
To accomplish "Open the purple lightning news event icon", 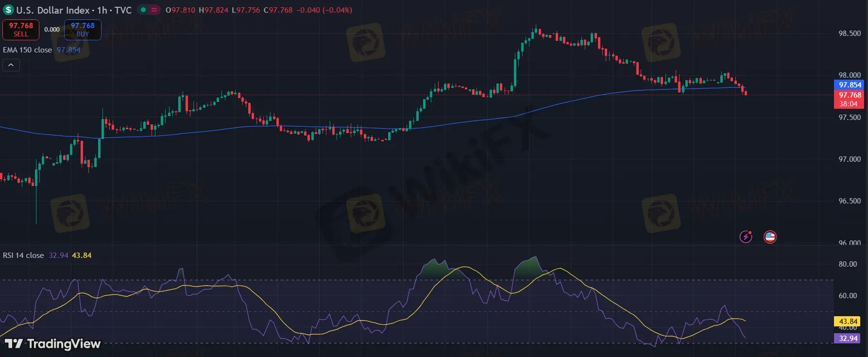I will (746, 237).
